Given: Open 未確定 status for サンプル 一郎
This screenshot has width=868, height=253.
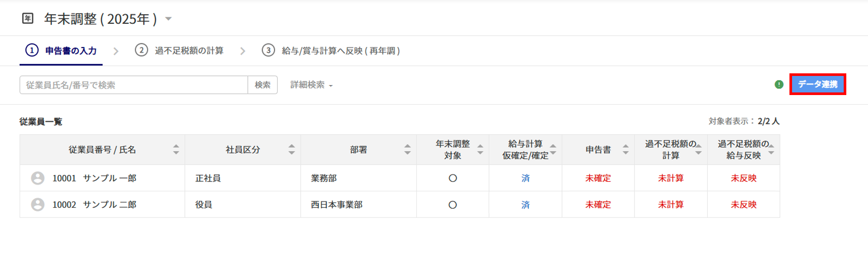Looking at the screenshot, I should pyautogui.click(x=598, y=178).
